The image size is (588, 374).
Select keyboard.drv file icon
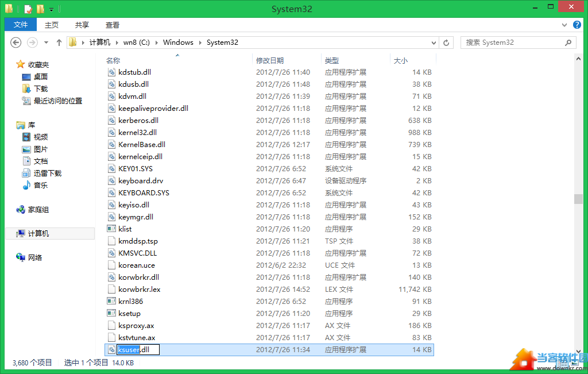(111, 181)
